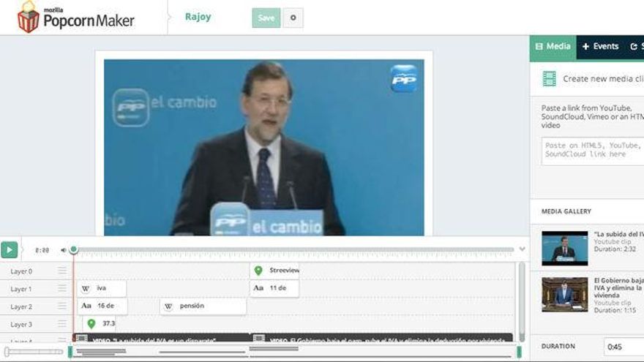644x362 pixels.
Task: Select the '16 de' text event
Action: pyautogui.click(x=102, y=306)
